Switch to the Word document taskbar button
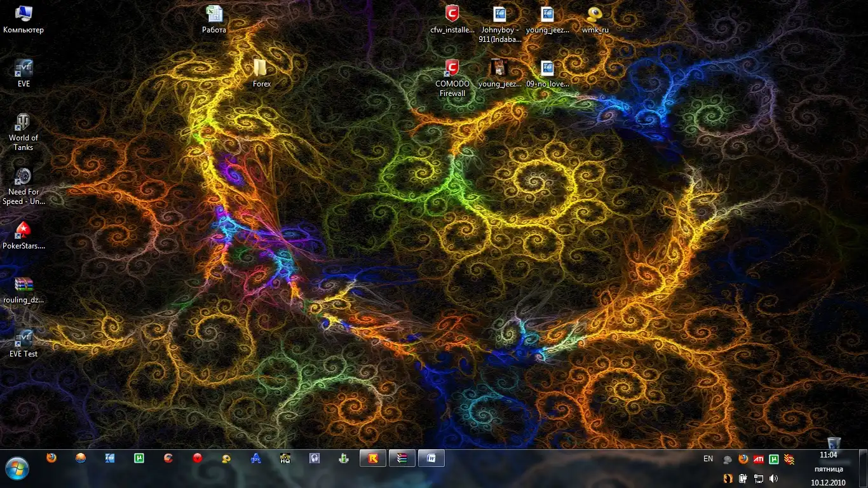The height and width of the screenshot is (488, 868). [431, 458]
